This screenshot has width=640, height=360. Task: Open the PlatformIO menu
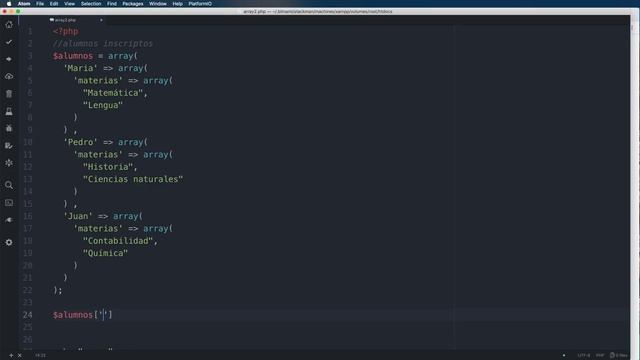coord(200,4)
